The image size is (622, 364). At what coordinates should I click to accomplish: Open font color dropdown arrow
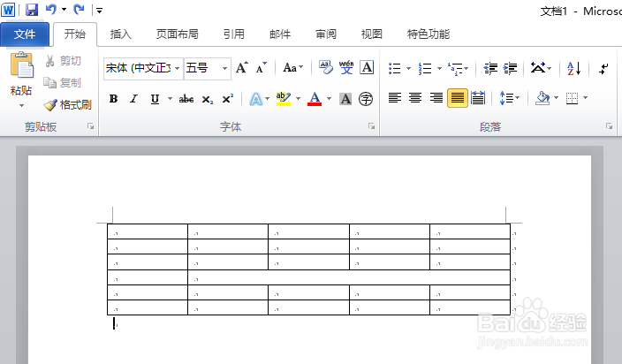pos(329,99)
